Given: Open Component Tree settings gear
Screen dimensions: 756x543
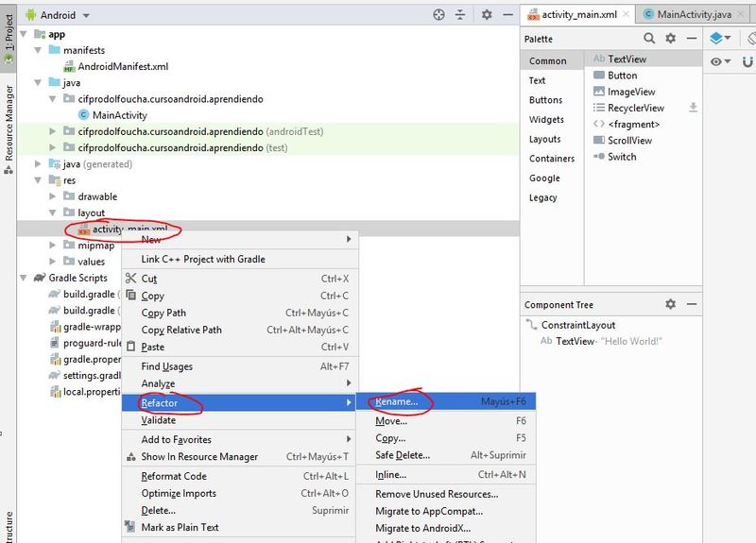Looking at the screenshot, I should pyautogui.click(x=670, y=304).
